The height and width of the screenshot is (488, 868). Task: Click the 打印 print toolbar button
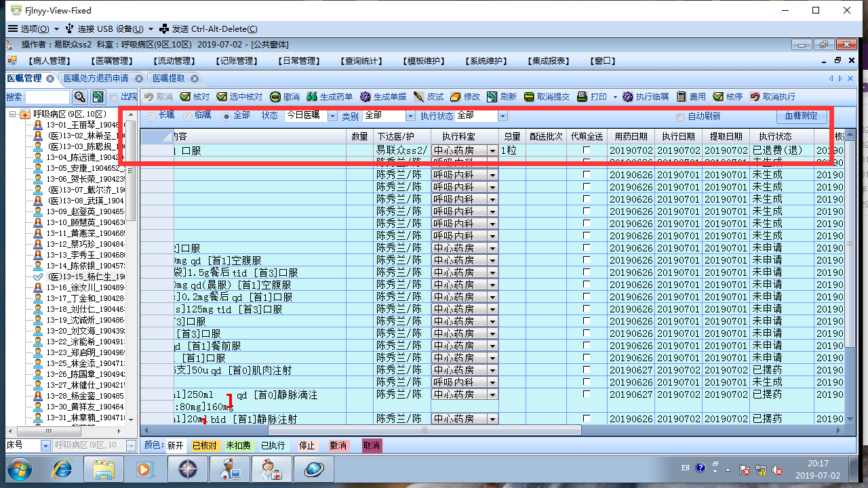coord(592,97)
